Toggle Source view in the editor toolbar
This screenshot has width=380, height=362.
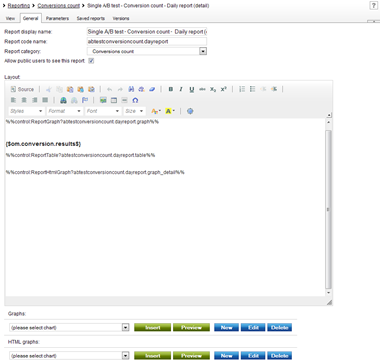pos(22,89)
